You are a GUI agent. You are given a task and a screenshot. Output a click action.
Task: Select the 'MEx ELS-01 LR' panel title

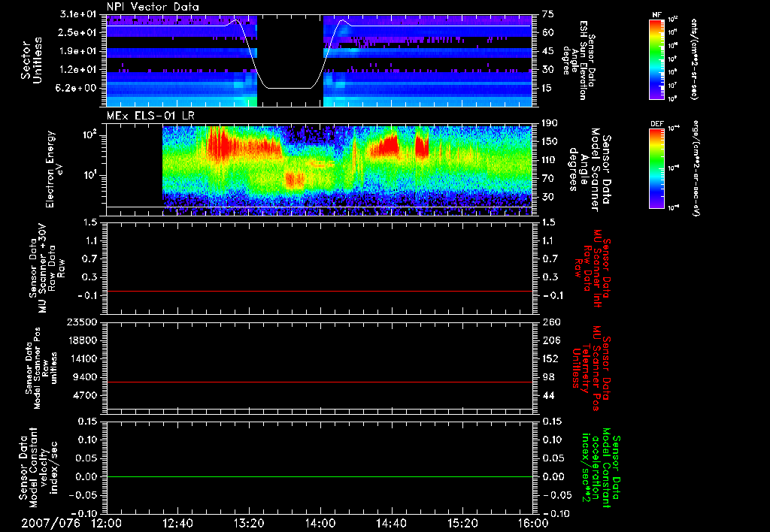[x=150, y=116]
